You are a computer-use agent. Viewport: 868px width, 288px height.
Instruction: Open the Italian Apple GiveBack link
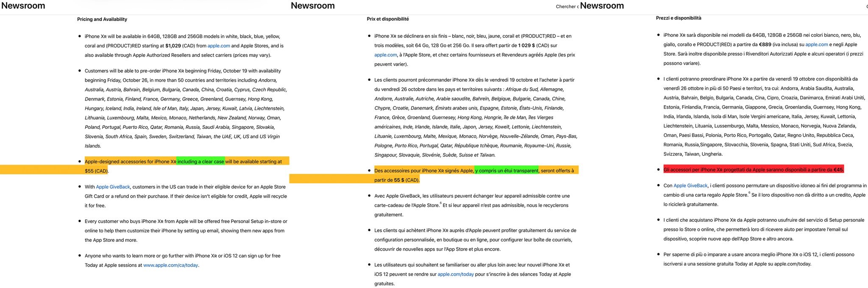click(690, 185)
